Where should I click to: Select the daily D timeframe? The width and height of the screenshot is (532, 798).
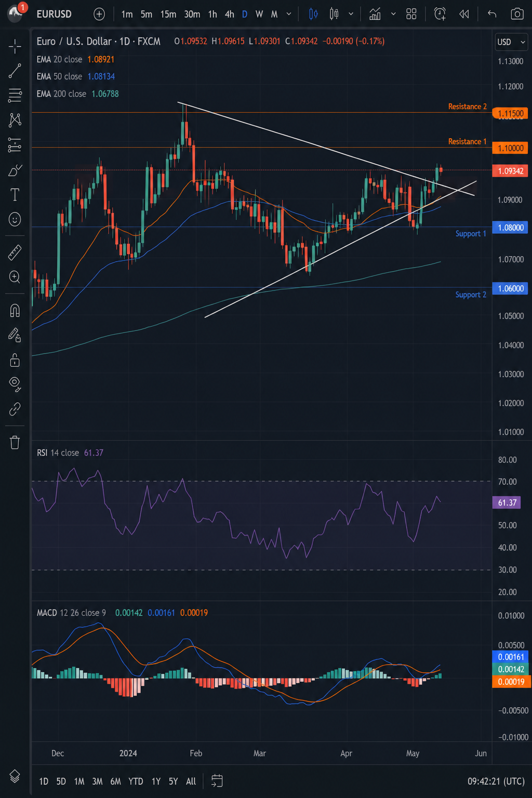245,14
